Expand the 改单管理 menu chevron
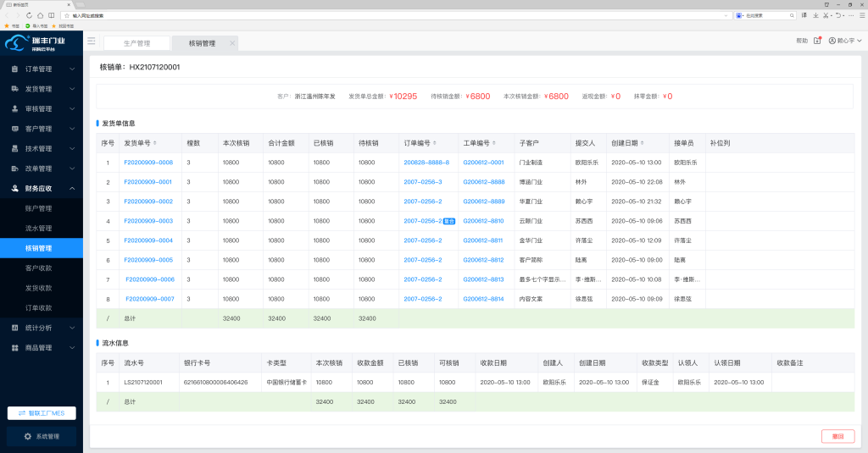Viewport: 868px width, 453px height. [72, 168]
